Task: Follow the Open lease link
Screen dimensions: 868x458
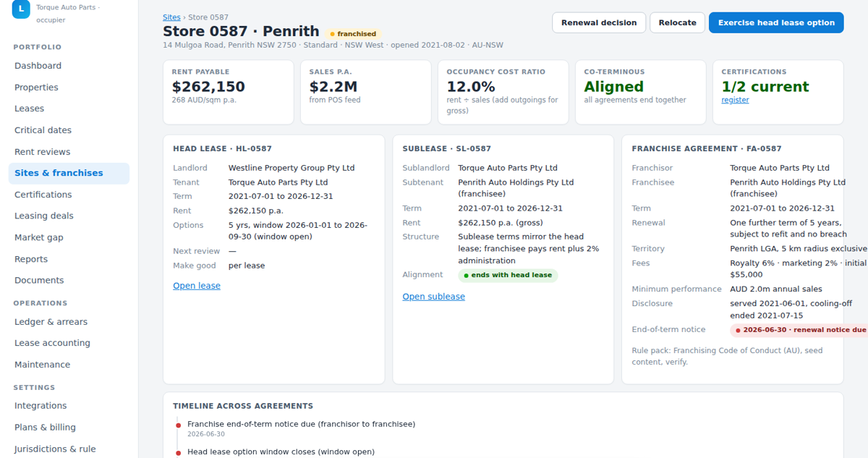Action: click(197, 286)
